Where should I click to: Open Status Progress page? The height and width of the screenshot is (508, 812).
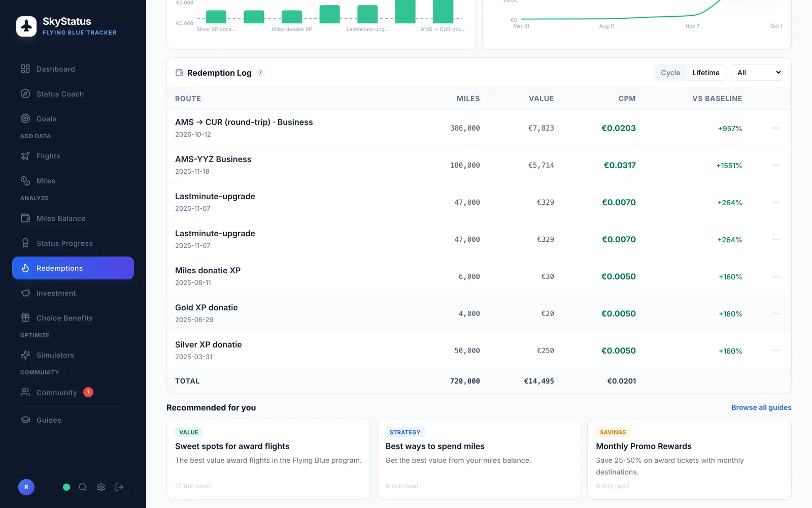(x=73, y=243)
